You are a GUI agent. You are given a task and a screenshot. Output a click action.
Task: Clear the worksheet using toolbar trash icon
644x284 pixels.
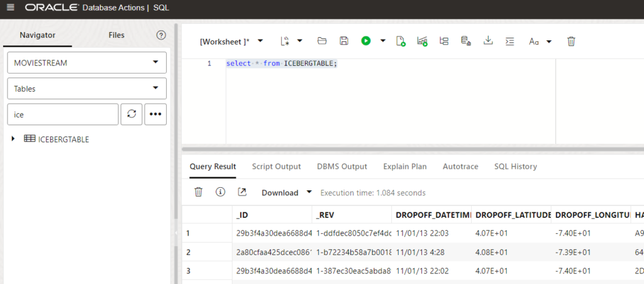coord(571,41)
